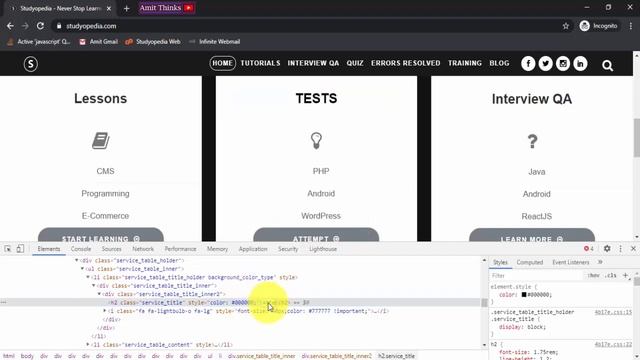640x360 pixels.
Task: Switch to the DevTools Security tab
Action: click(x=288, y=249)
